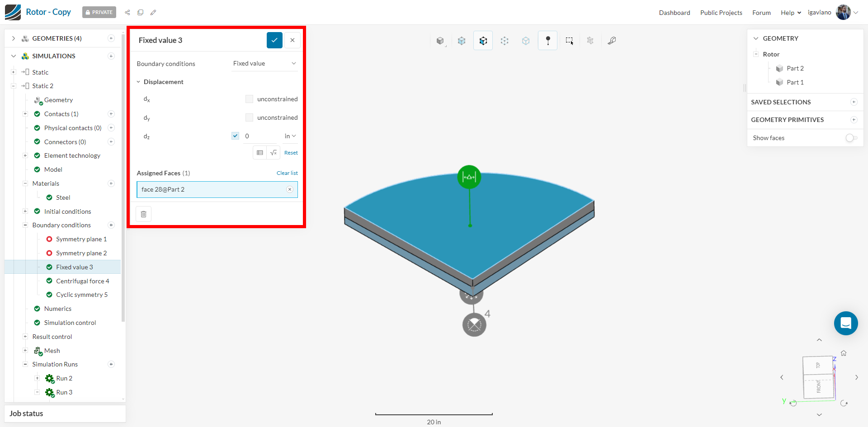This screenshot has width=868, height=427.
Task: Collapse the Static 2 simulation node
Action: pyautogui.click(x=14, y=86)
